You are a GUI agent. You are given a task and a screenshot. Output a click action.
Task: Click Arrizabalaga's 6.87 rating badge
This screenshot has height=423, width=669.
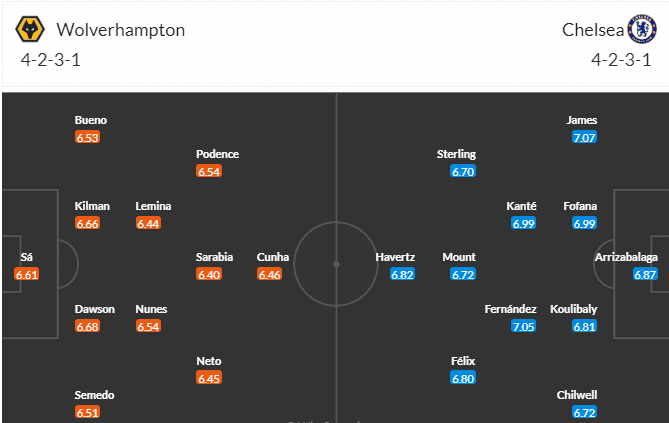644,274
